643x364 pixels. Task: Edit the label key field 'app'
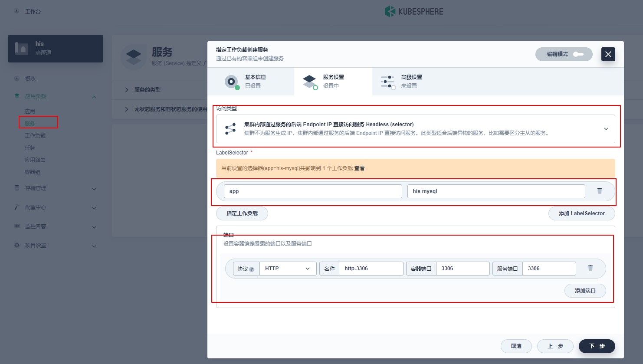[313, 191]
